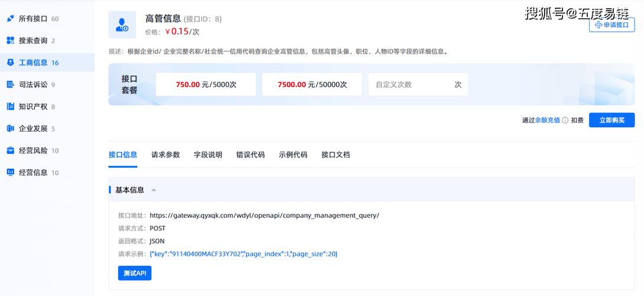
Task: Click the gateway.qyxqk.com interface URL text
Action: (264, 215)
